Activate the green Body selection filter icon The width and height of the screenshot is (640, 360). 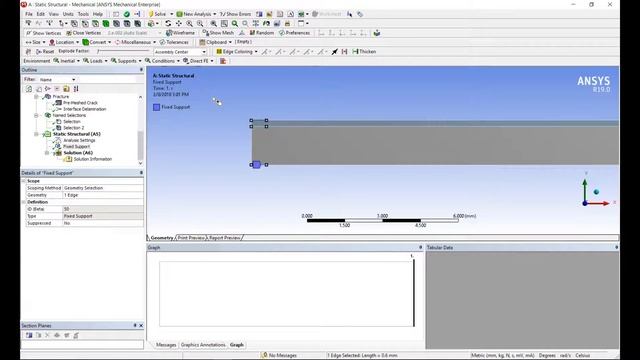coord(106,23)
